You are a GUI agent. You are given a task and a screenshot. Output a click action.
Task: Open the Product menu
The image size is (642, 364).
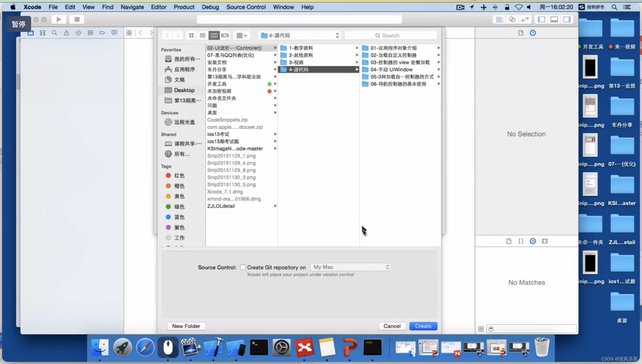click(184, 7)
